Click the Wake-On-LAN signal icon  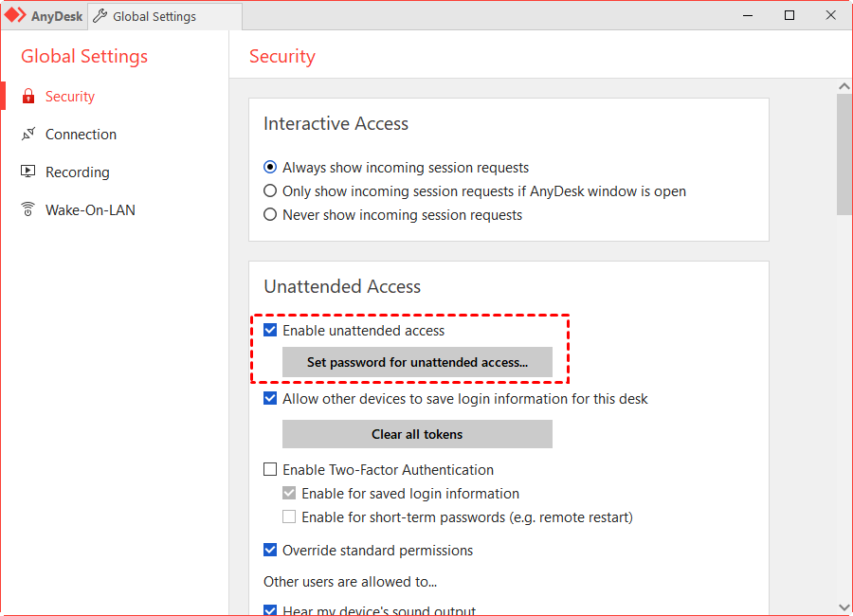[27, 209]
